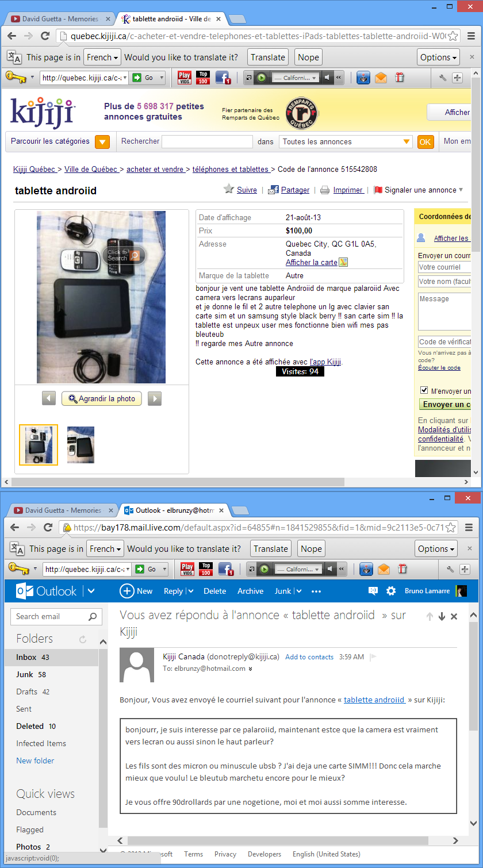Expand 'Parcourir les catégories' orange dropdown
The image size is (483, 868).
[102, 142]
